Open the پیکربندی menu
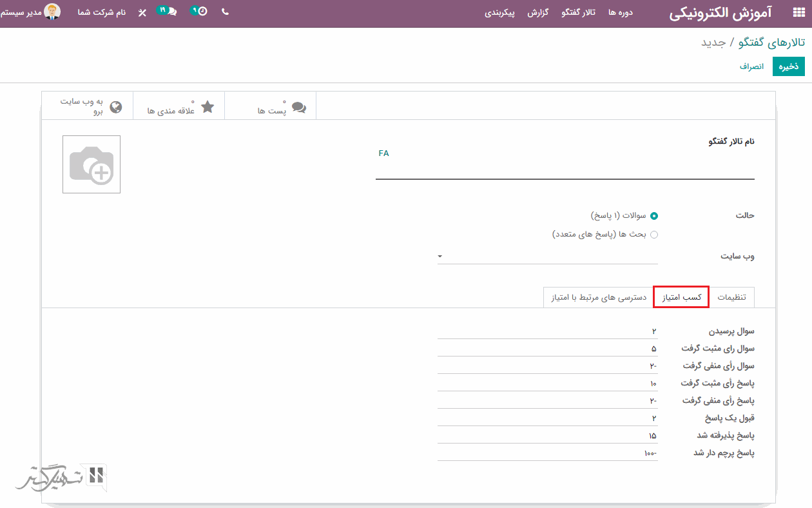Screen dimensions: 812x508 pos(499,13)
